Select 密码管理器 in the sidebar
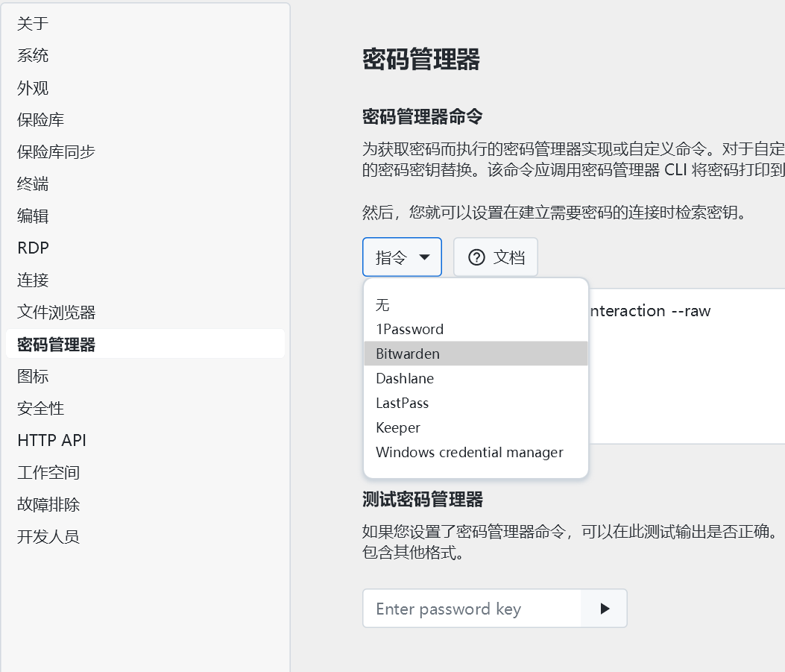 coord(145,344)
